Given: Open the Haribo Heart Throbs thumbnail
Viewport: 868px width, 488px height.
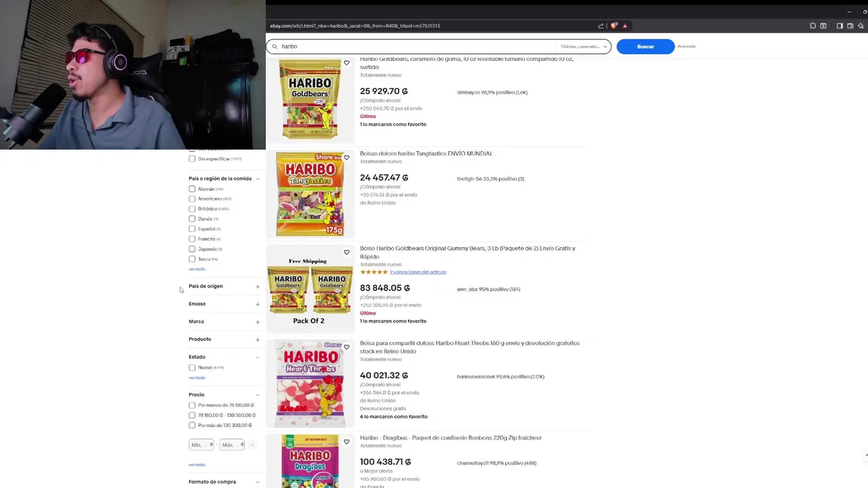Looking at the screenshot, I should tap(310, 384).
